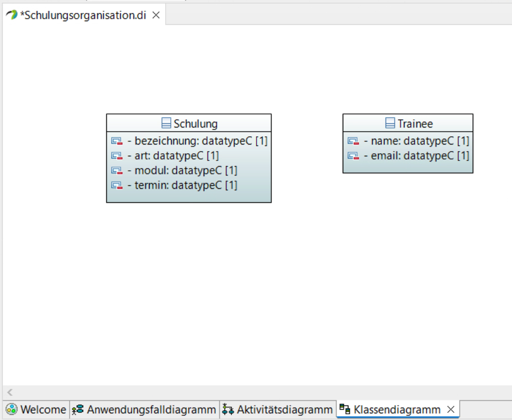This screenshot has width=512, height=420.
Task: Click the property icon beside name
Action: point(354,141)
